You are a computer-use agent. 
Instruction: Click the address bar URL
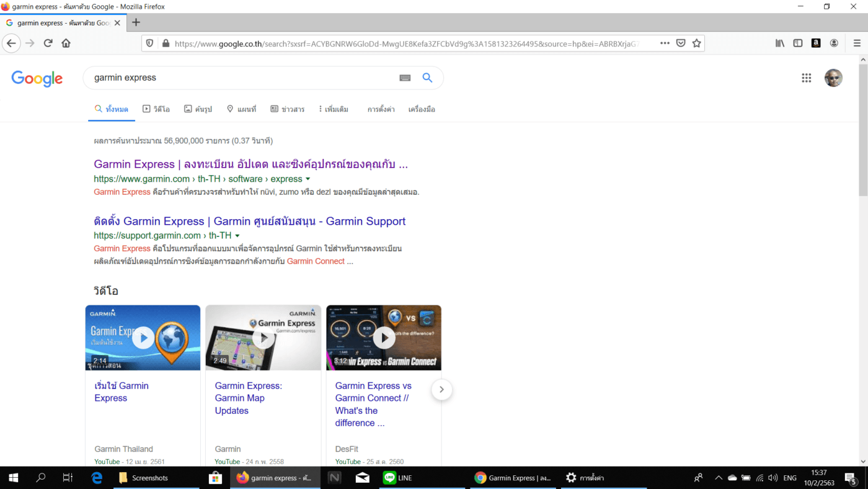click(406, 43)
